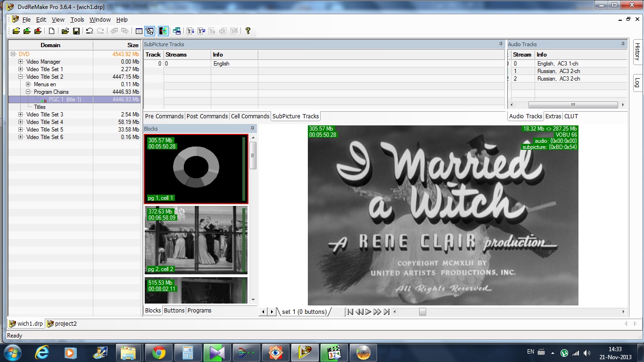Open the View menu
Viewport: 644px width, 362px height.
(x=58, y=20)
